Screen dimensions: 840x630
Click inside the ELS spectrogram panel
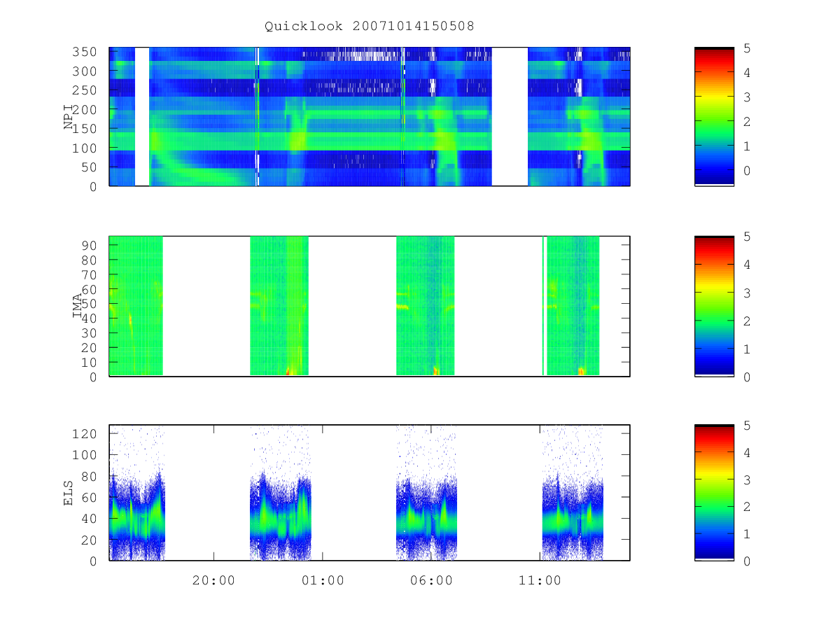tap(370, 492)
